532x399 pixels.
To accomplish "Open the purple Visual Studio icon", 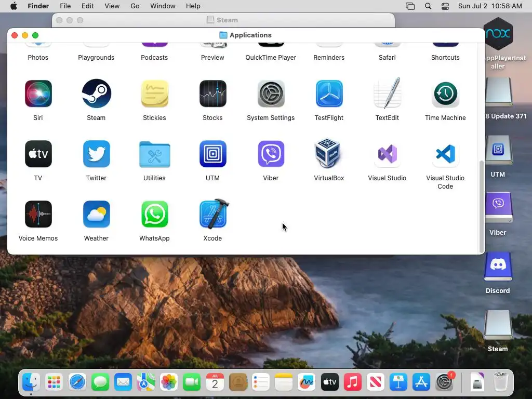I will point(387,154).
